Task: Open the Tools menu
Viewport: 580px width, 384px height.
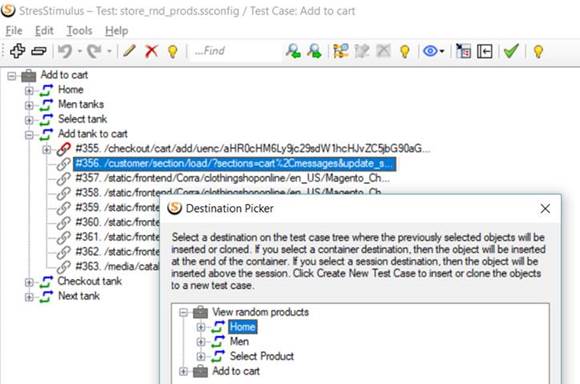Action: pyautogui.click(x=79, y=31)
